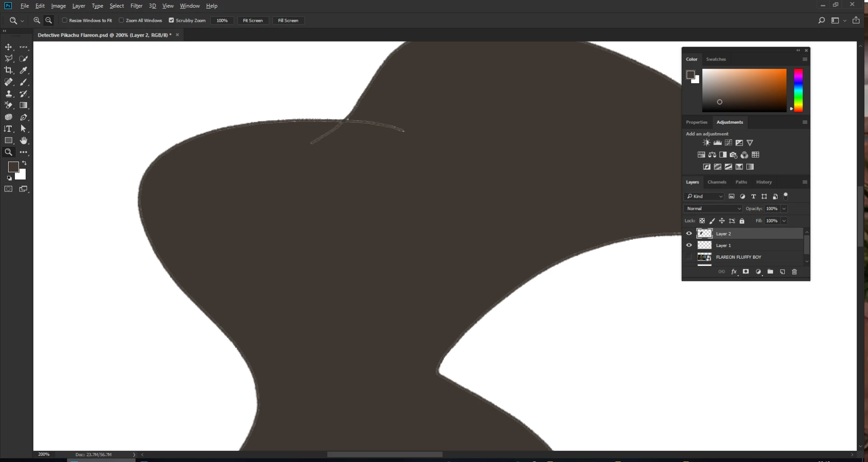868x462 pixels.
Task: Click the hue slider in Color panel
Action: (798, 90)
